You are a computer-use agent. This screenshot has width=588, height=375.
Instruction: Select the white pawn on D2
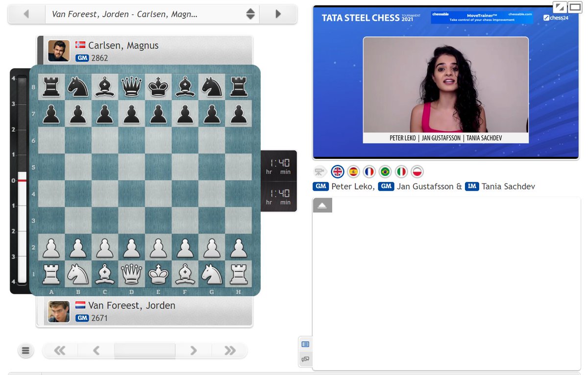tap(132, 247)
